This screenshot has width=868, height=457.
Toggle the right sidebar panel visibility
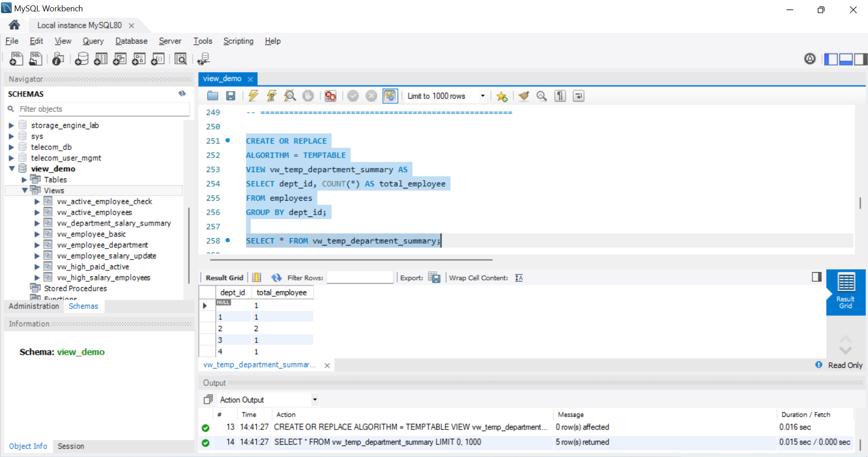click(861, 59)
